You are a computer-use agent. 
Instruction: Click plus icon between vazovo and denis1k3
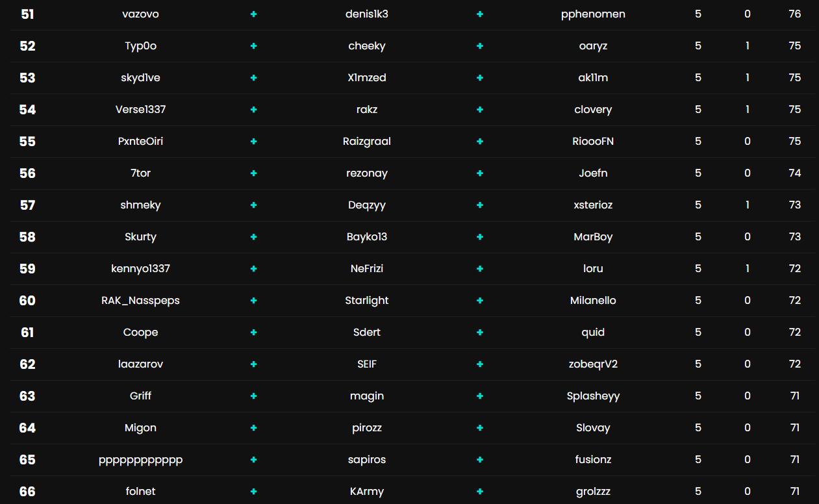[254, 14]
